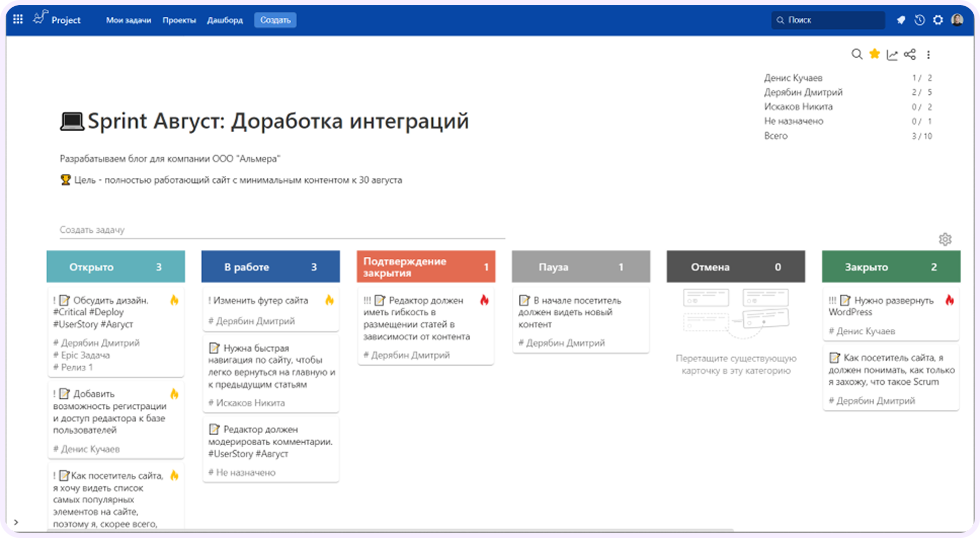Screen dimensions: 980x538
Task: Open the apps grid menu
Action: 18,20
